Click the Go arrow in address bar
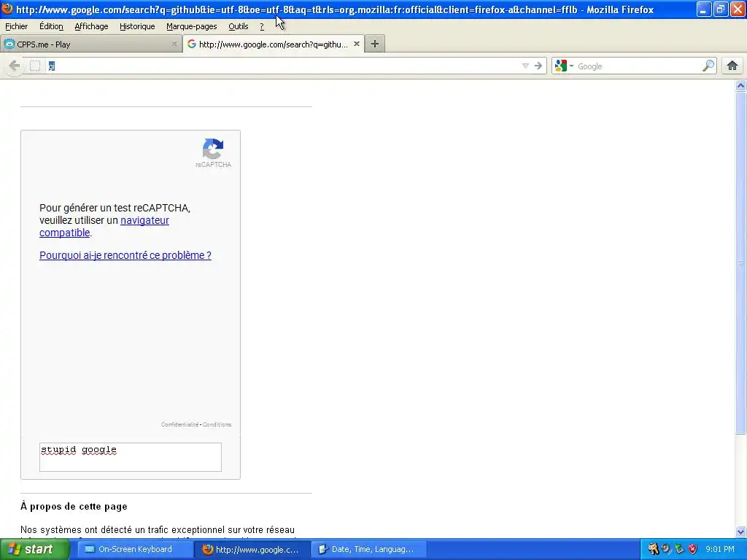The width and height of the screenshot is (747, 560). pyautogui.click(x=538, y=66)
